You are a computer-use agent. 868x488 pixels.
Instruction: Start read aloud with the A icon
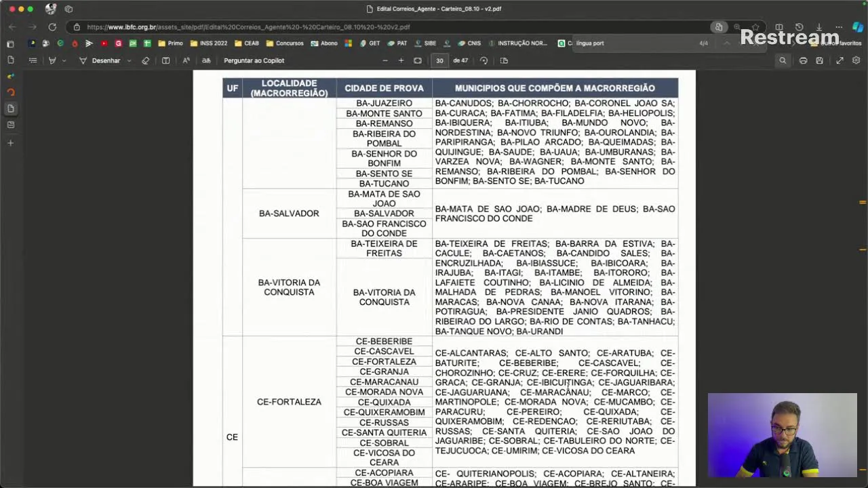coord(186,60)
